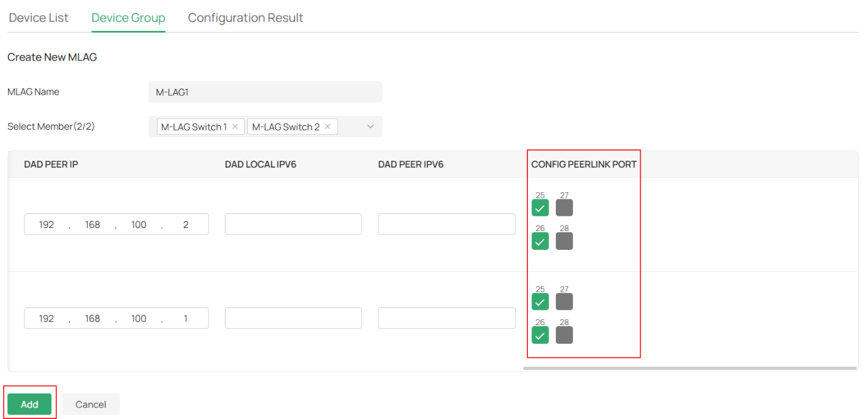Uncheck port 25 in first switch row
This screenshot has width=868, height=419.
pos(540,208)
